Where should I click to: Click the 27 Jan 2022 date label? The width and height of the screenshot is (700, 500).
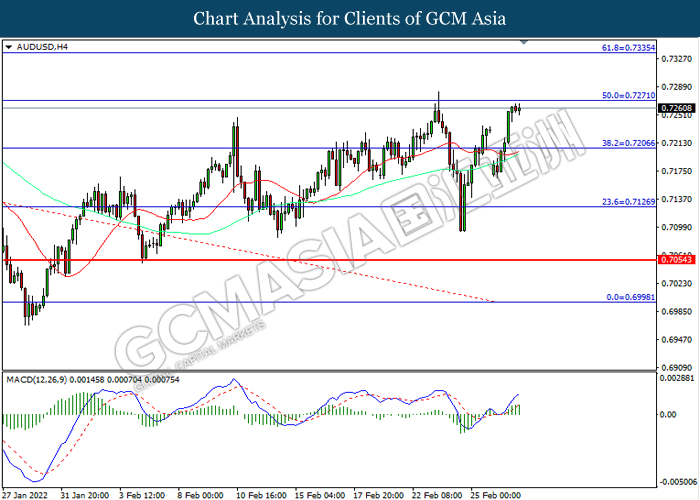coord(25,495)
